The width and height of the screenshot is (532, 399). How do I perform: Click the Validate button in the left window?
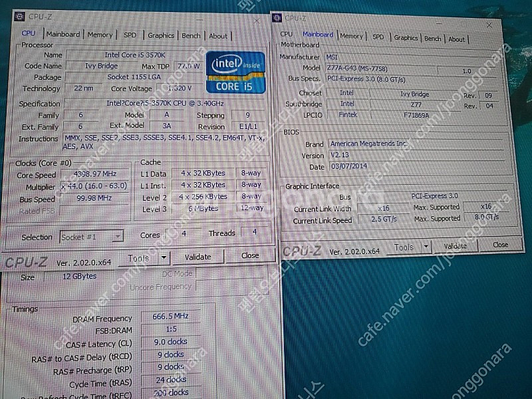click(198, 256)
